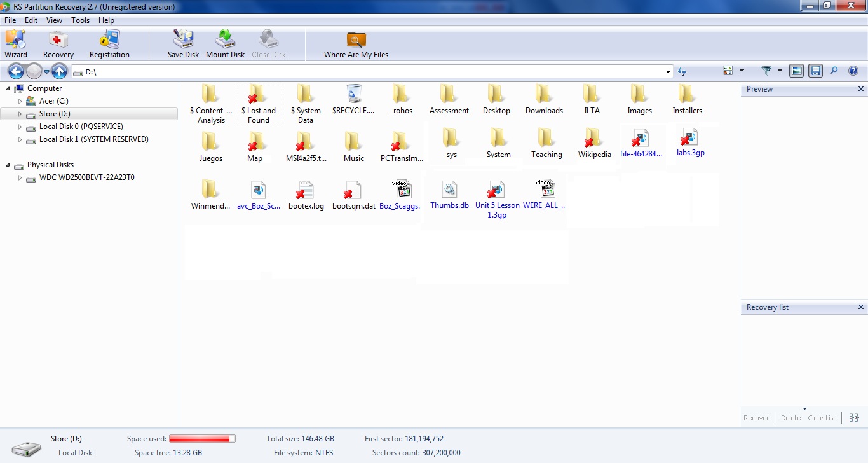The image size is (868, 463).
Task: Select the labs.3gp file
Action: coord(690,142)
